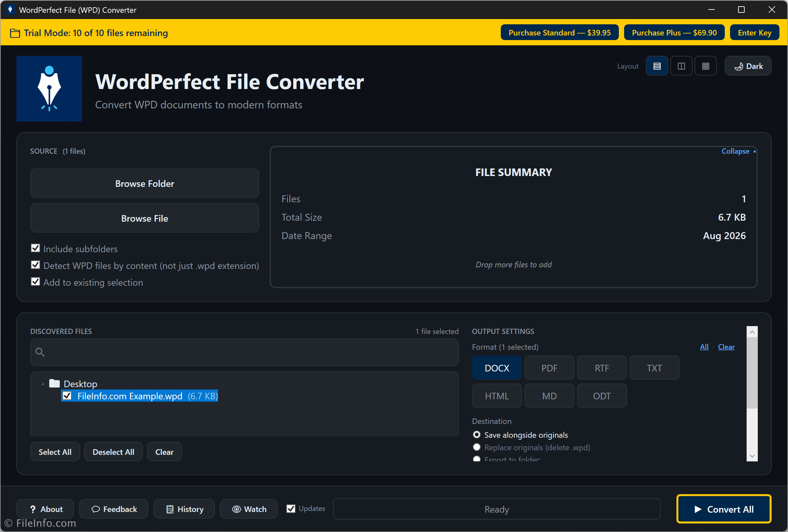This screenshot has width=788, height=532.
Task: Collapse the Desktop folder tree node
Action: tap(43, 384)
